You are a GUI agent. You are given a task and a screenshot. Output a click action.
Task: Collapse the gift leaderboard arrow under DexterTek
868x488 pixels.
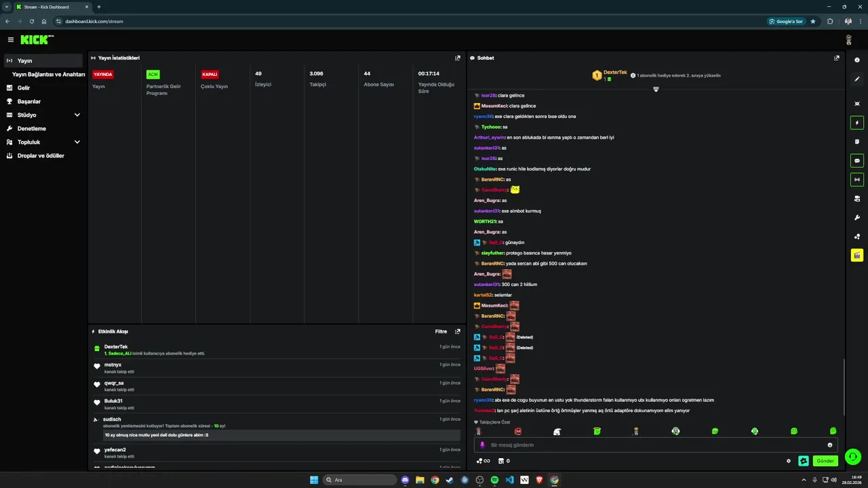[x=656, y=89]
